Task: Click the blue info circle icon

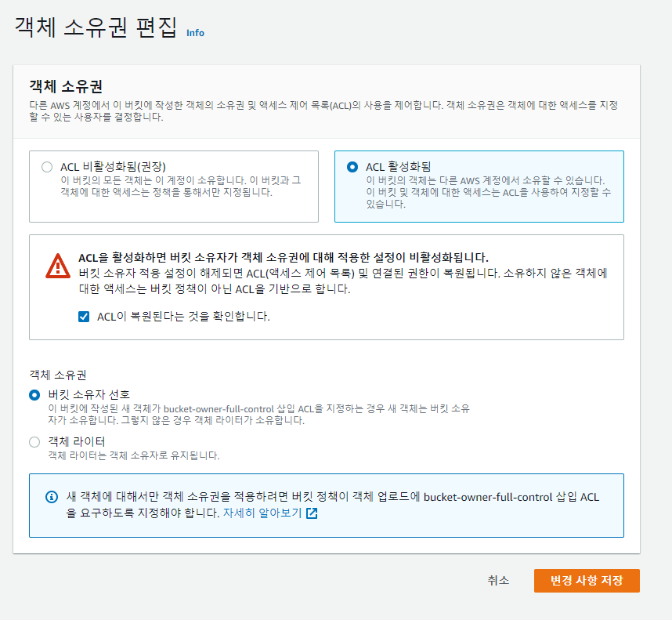Action: pos(52,497)
